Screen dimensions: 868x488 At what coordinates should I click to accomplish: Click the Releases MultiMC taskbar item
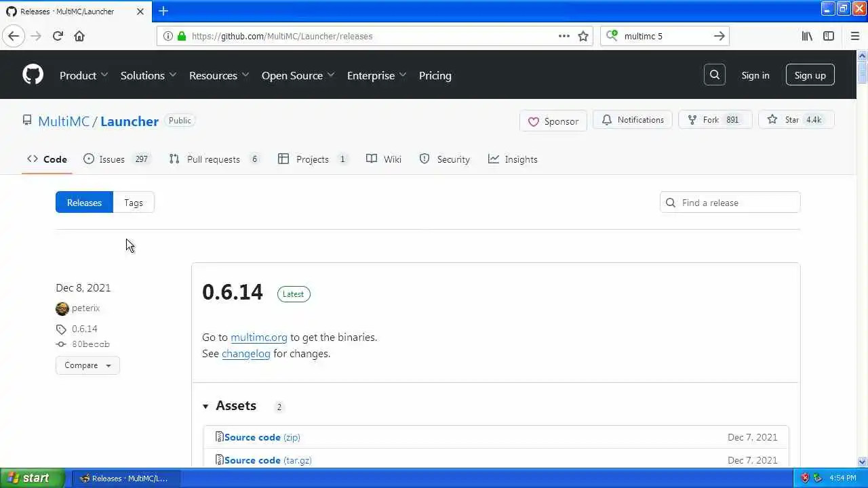[127, 478]
